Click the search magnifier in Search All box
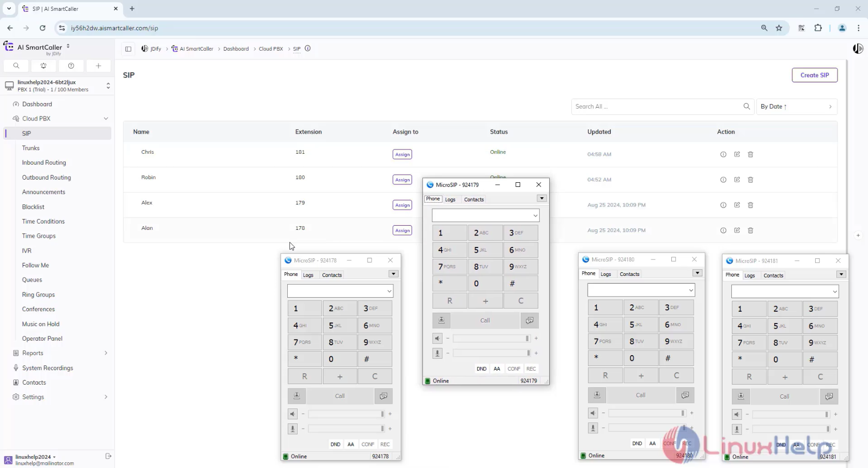 tap(746, 106)
